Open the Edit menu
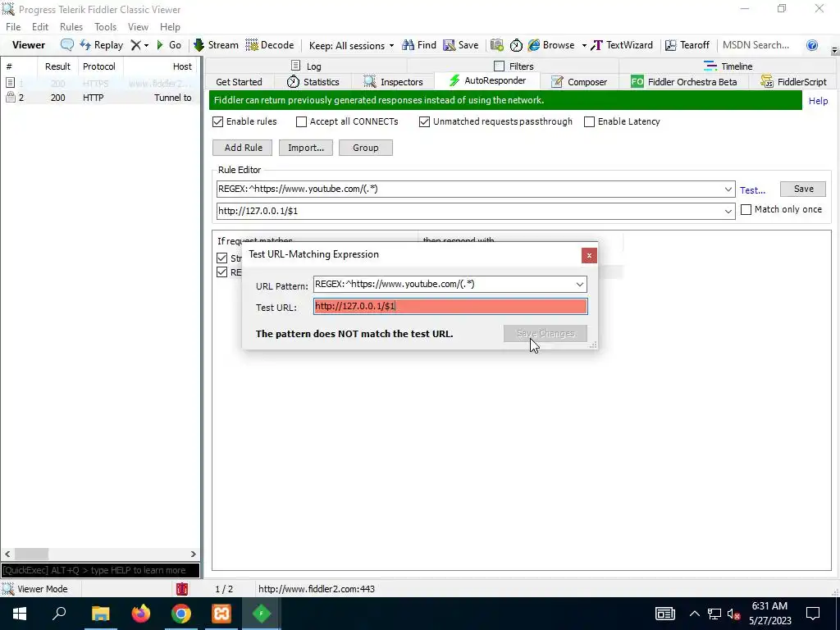840x630 pixels. (40, 27)
